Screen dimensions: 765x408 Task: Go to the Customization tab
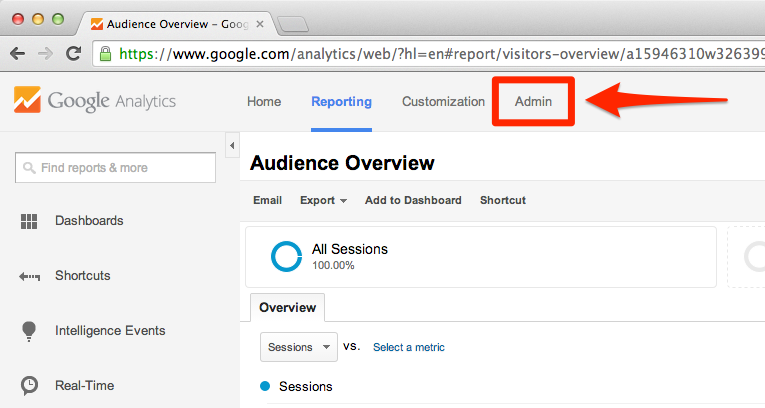point(443,101)
